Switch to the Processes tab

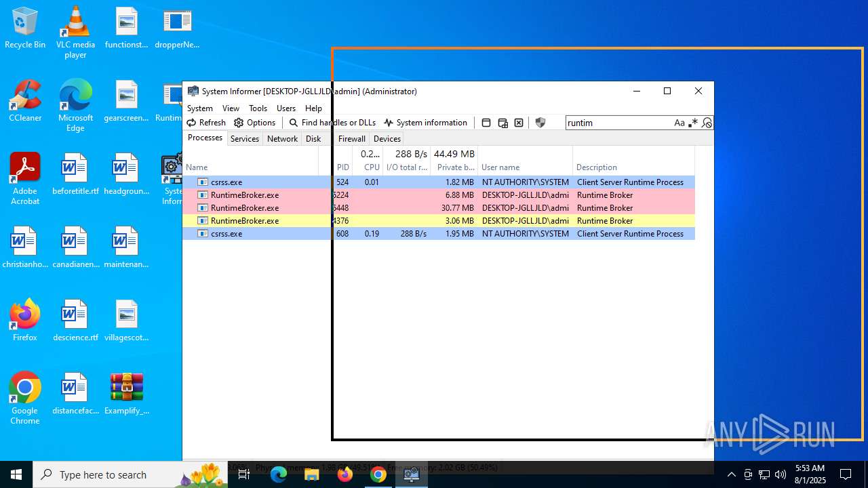click(x=205, y=138)
